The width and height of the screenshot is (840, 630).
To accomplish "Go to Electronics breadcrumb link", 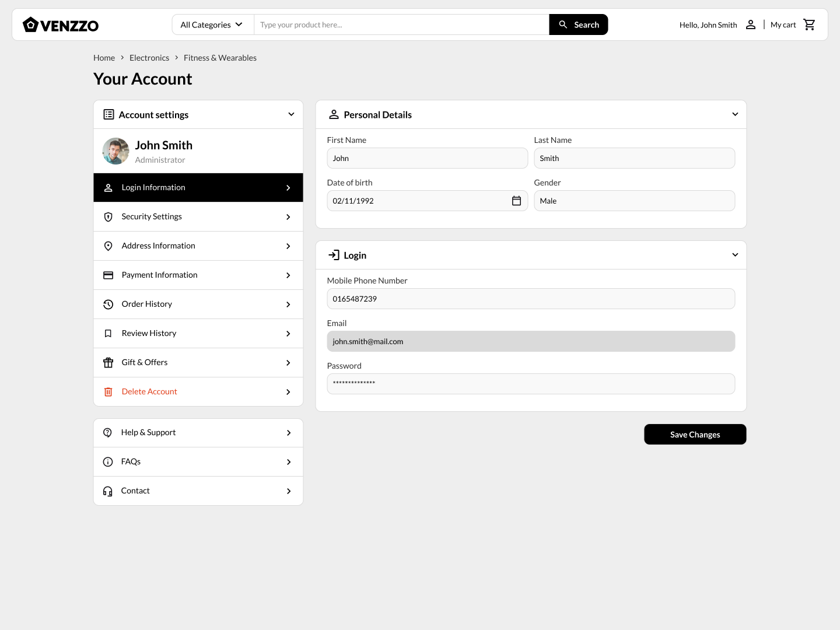I will coord(149,58).
